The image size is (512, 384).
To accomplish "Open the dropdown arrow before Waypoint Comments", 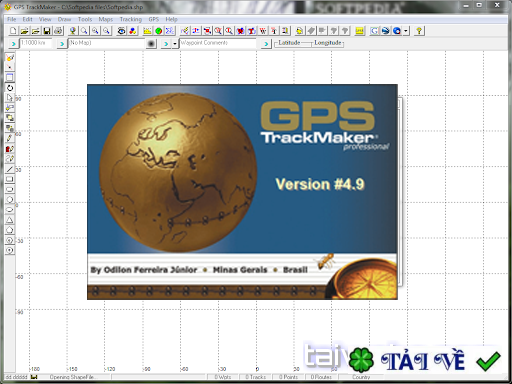I will pos(175,44).
